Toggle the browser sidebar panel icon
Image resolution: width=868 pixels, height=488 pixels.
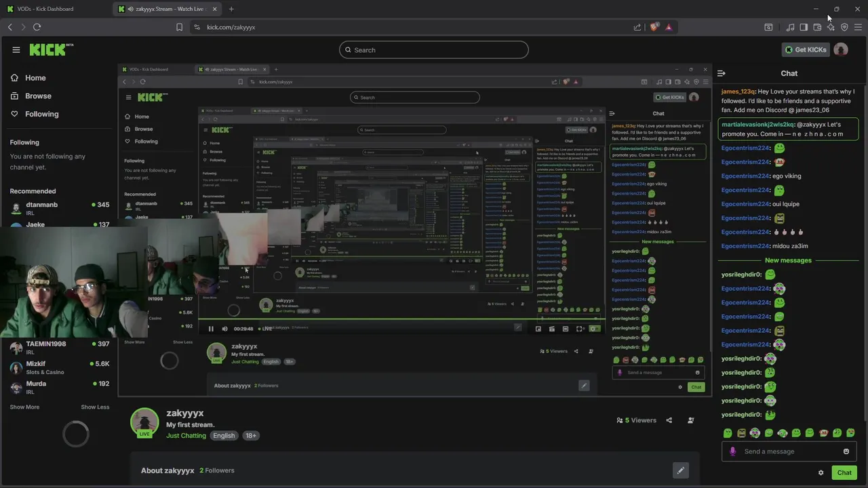tap(804, 27)
